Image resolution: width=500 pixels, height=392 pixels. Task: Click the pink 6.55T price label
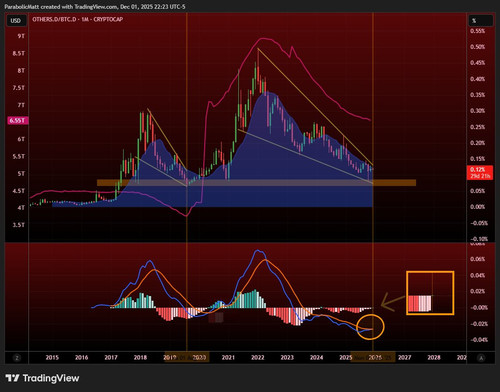[18, 121]
